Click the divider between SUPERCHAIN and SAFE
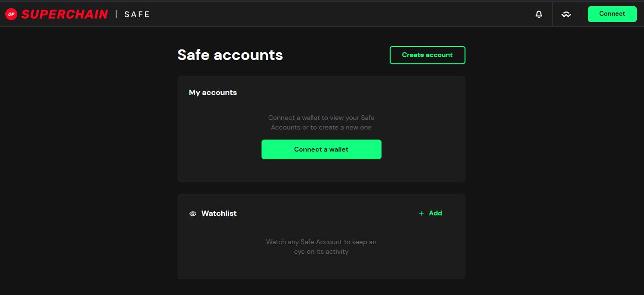Viewport: 644px width, 295px height. pyautogui.click(x=116, y=14)
